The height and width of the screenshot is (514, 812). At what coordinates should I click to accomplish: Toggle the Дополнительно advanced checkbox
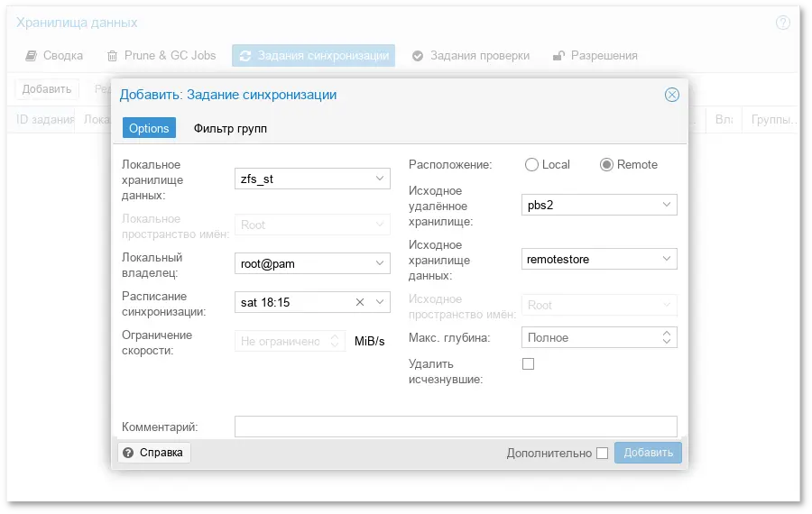pos(602,453)
